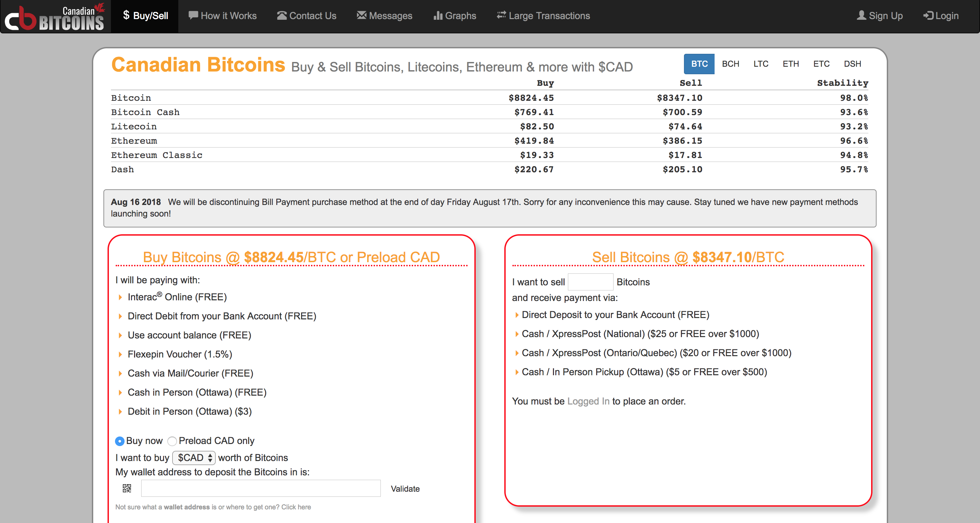
Task: Switch to the LTC tab
Action: (761, 64)
